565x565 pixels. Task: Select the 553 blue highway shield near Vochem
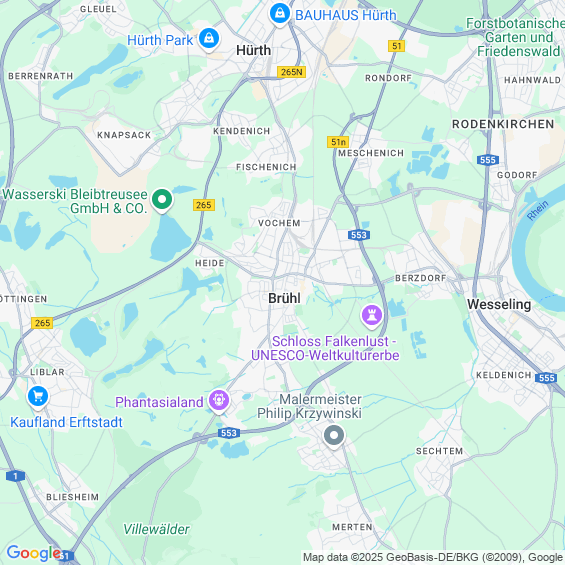pos(359,235)
